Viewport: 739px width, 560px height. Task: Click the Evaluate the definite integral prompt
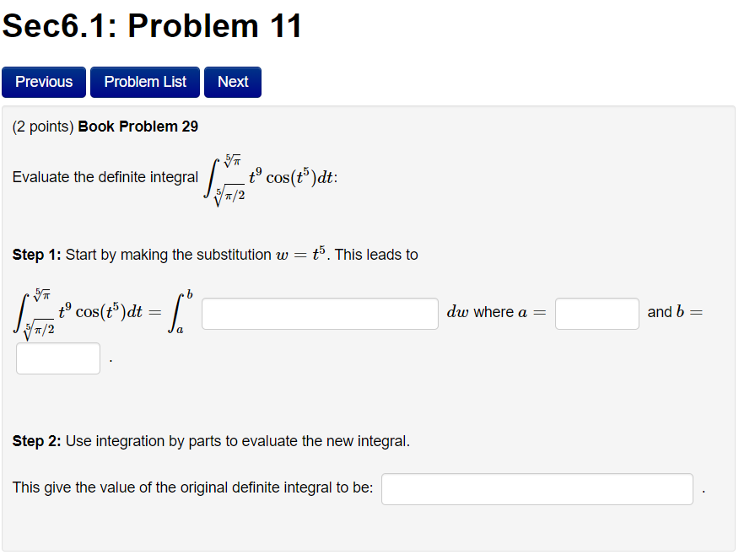pos(103,177)
